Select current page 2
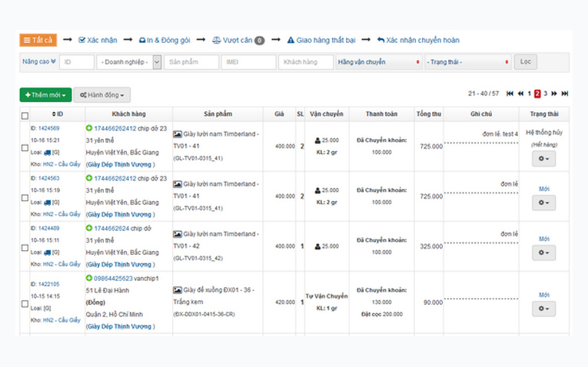This screenshot has height=367, width=588. [537, 94]
